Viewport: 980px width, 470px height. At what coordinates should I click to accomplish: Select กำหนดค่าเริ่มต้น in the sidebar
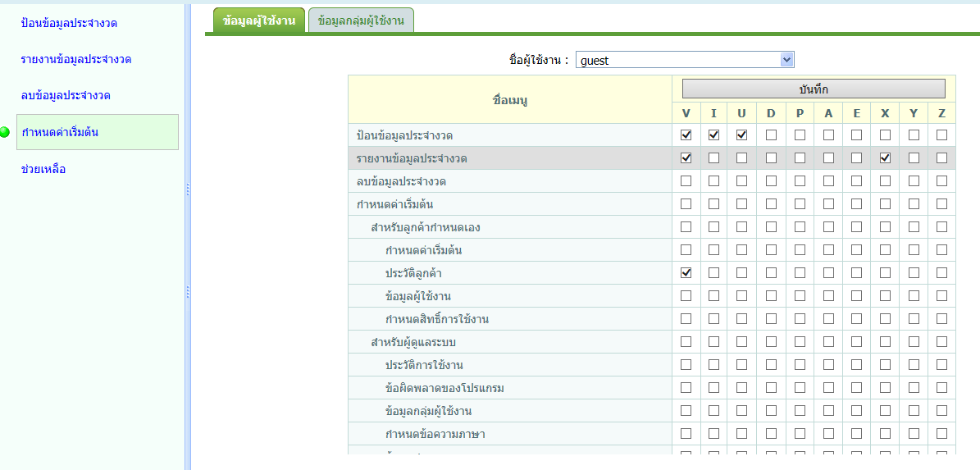click(x=60, y=132)
